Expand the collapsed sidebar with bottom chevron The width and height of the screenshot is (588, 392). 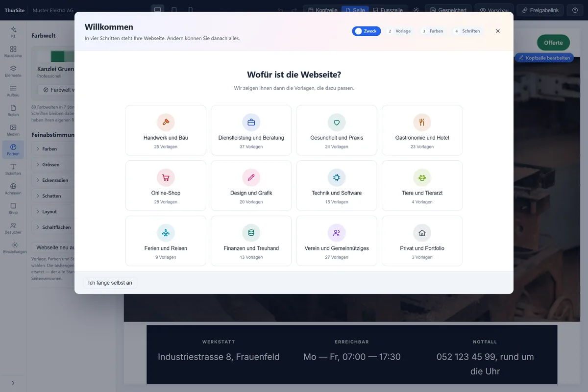coord(13,383)
